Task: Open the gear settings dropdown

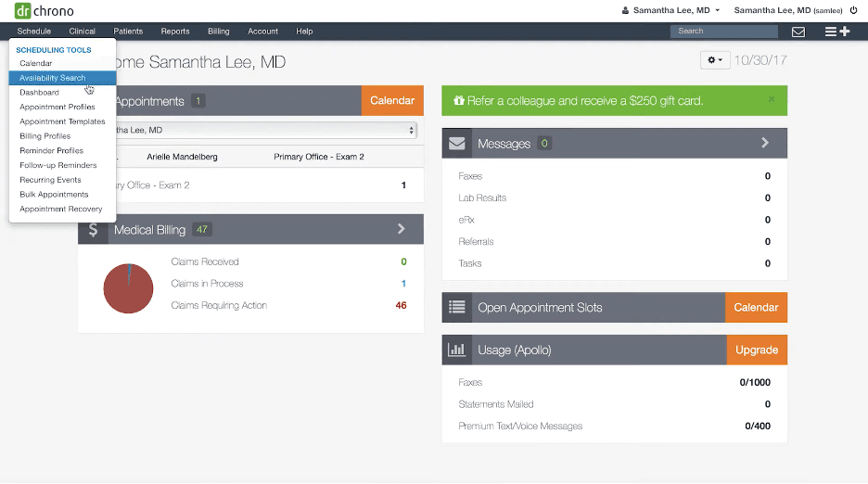Action: point(714,60)
